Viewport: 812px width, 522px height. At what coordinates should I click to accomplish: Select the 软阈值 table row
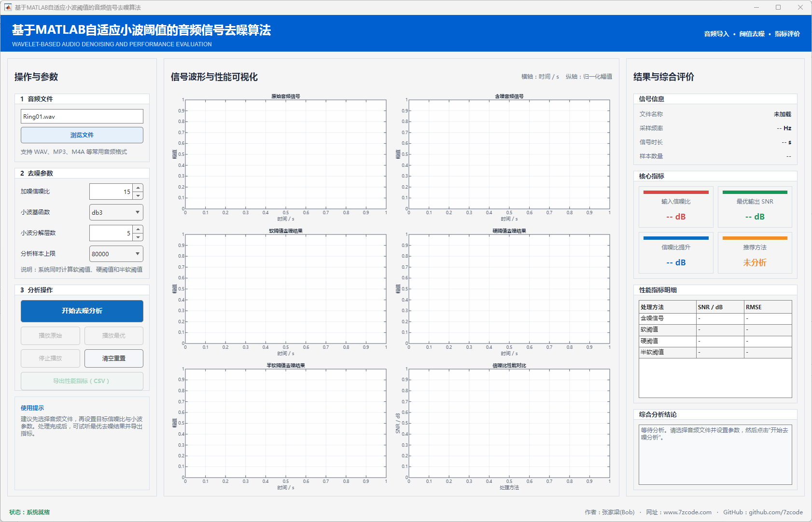pos(715,330)
